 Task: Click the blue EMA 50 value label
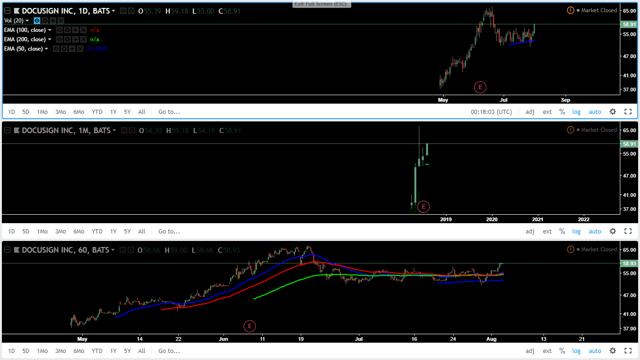[x=97, y=49]
